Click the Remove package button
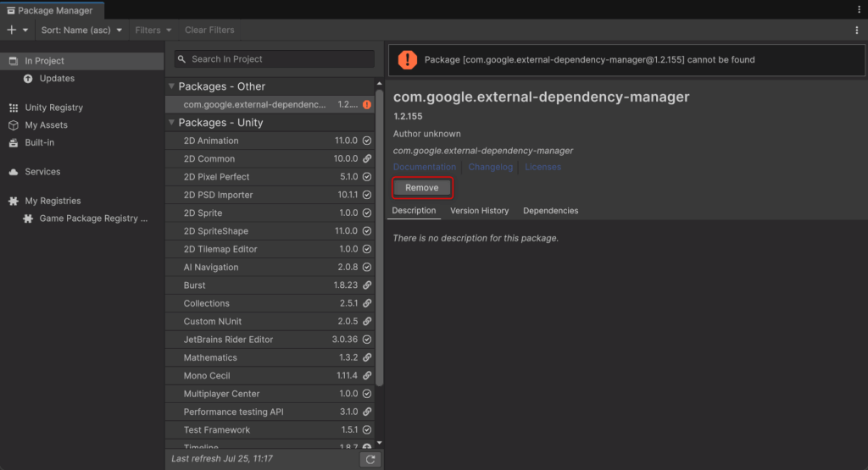This screenshot has height=470, width=868. click(x=422, y=187)
